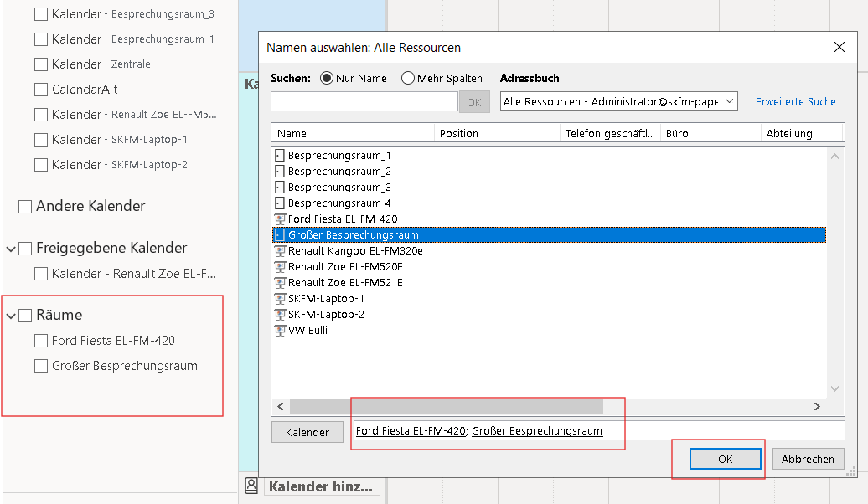
Task: Click the horizontal scrollbar in resource list
Action: [x=447, y=406]
